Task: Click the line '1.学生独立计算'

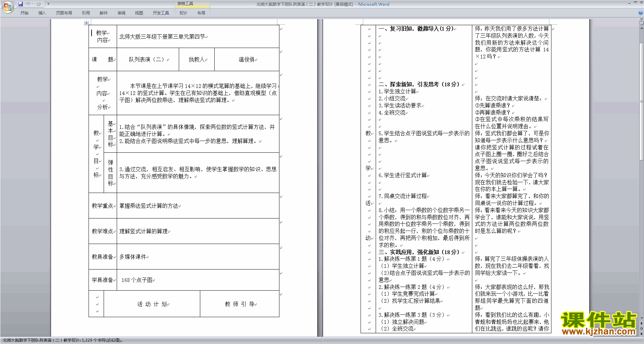Action: point(397,92)
